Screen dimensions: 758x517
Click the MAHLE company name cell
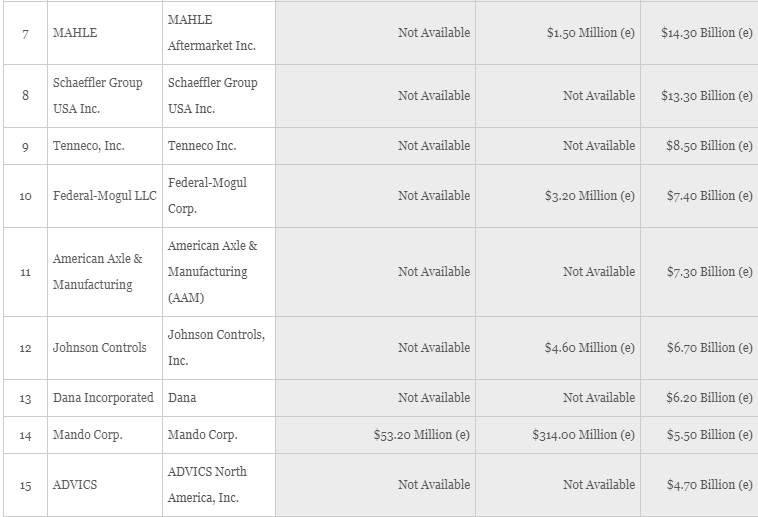105,33
